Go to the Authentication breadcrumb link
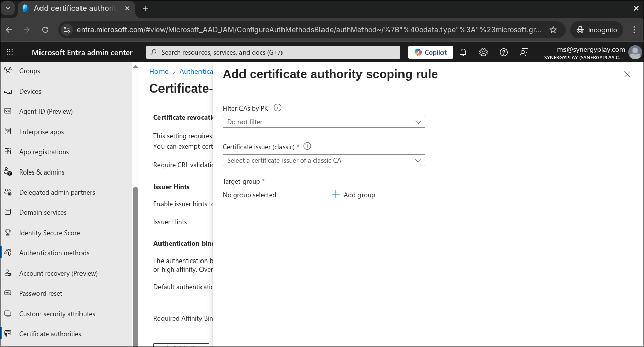 click(196, 71)
